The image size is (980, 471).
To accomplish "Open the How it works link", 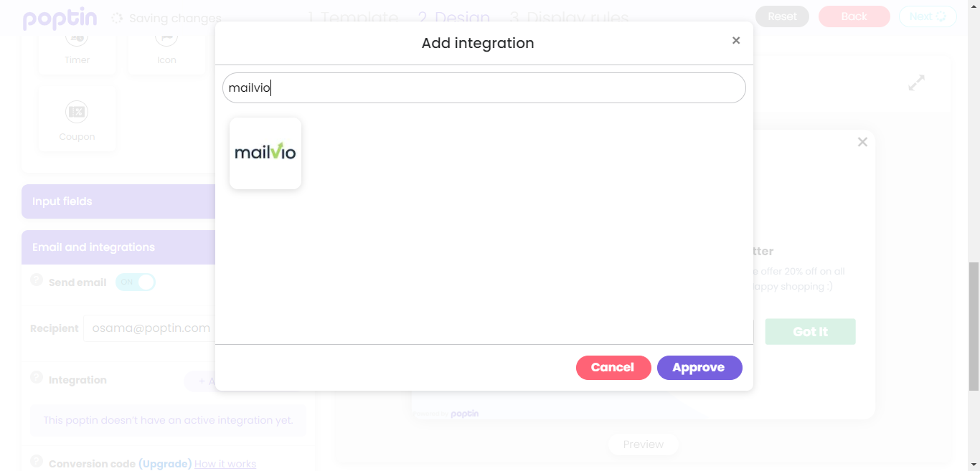I will tap(225, 464).
